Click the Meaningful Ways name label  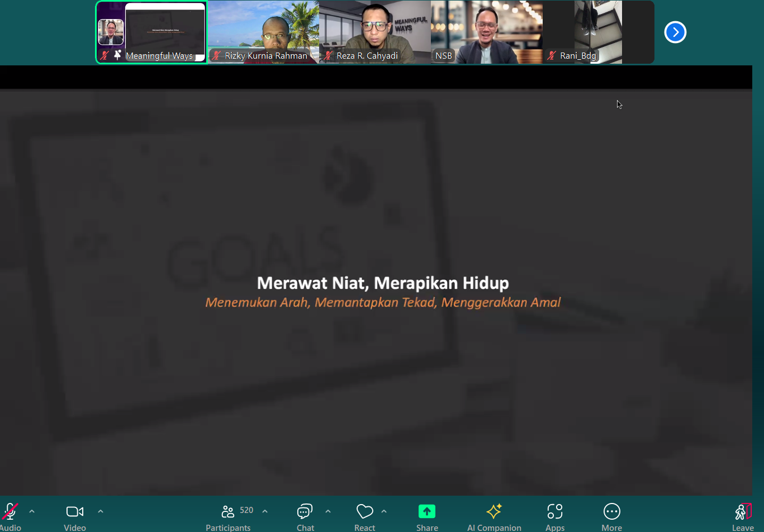159,55
